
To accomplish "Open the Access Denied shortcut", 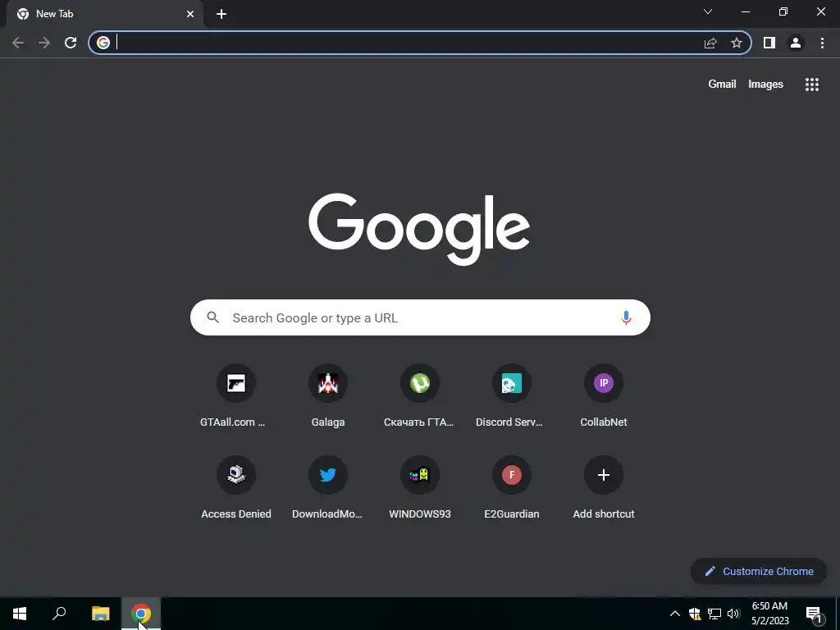I will 235,488.
